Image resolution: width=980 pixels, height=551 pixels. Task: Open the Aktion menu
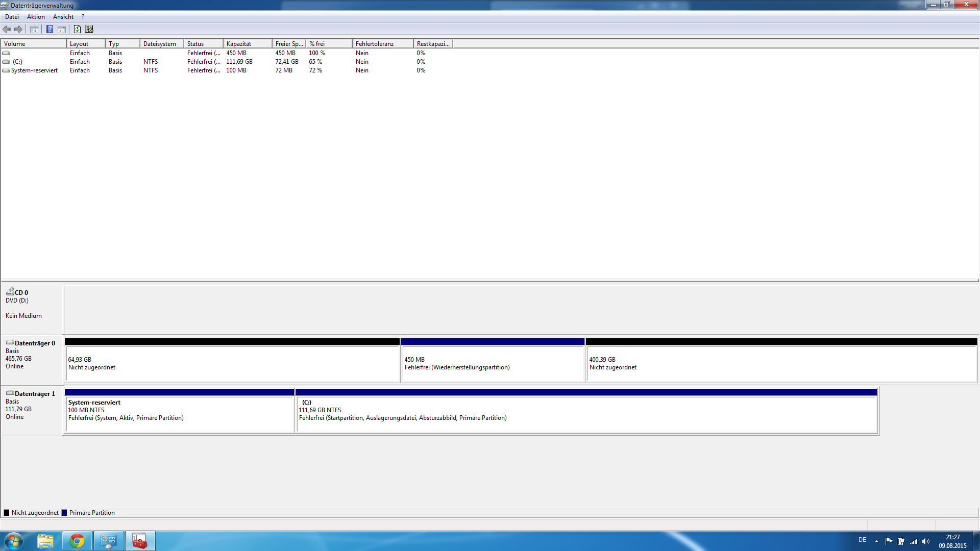[x=36, y=17]
